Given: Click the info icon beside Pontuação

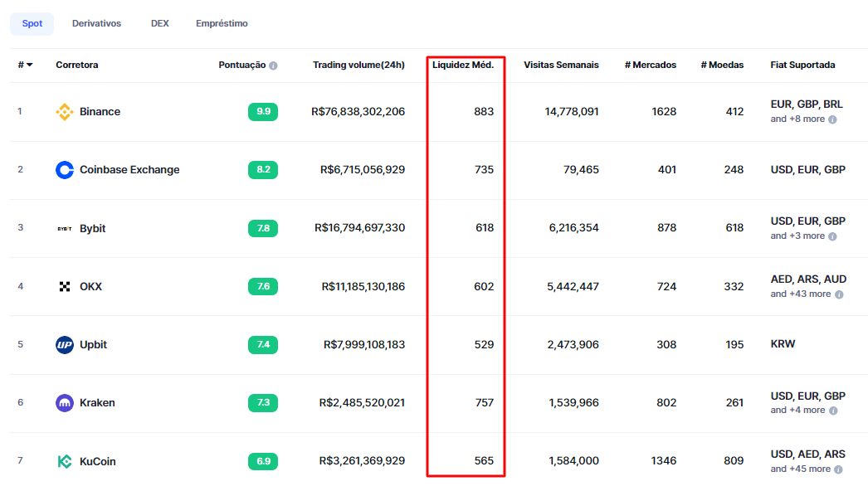Looking at the screenshot, I should click(x=273, y=66).
